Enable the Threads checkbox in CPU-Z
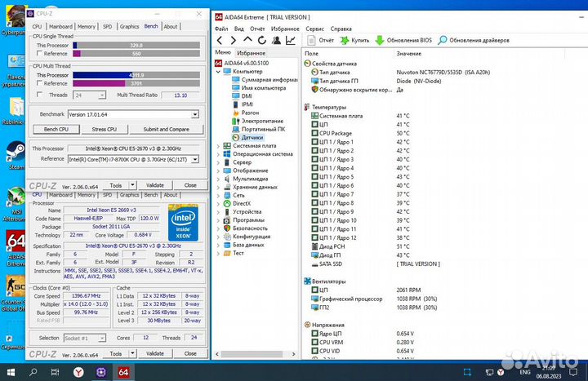The height and width of the screenshot is (381, 588). (39, 95)
